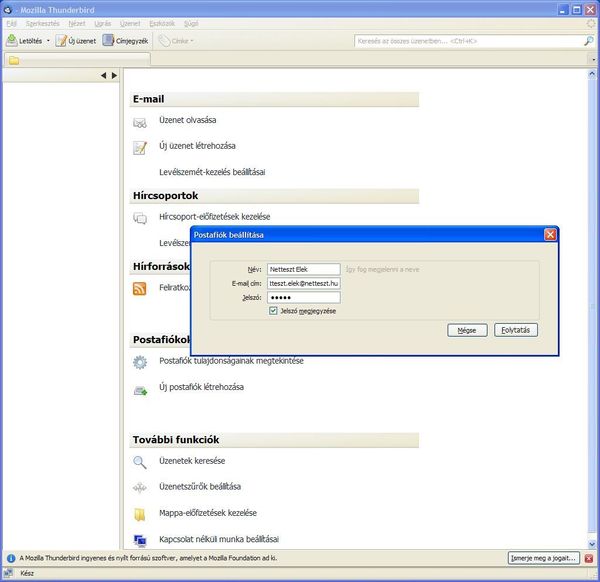Click the left arrow in the folder pane header

click(104, 76)
